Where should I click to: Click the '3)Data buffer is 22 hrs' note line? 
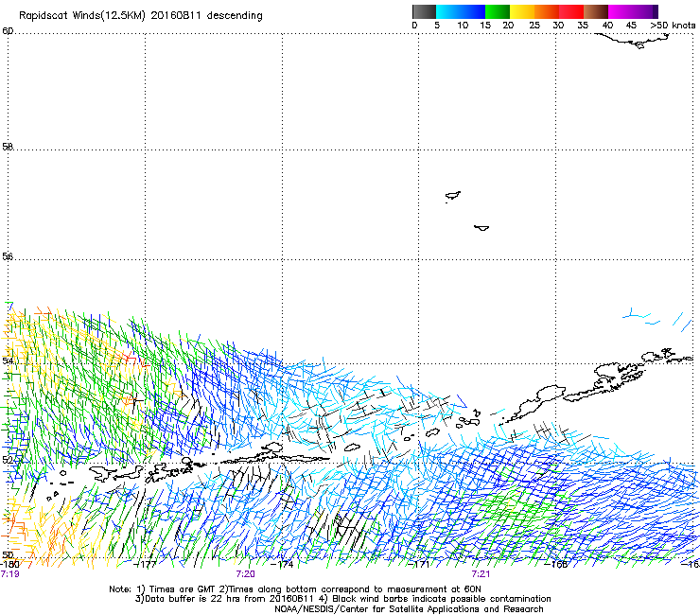pyautogui.click(x=342, y=599)
